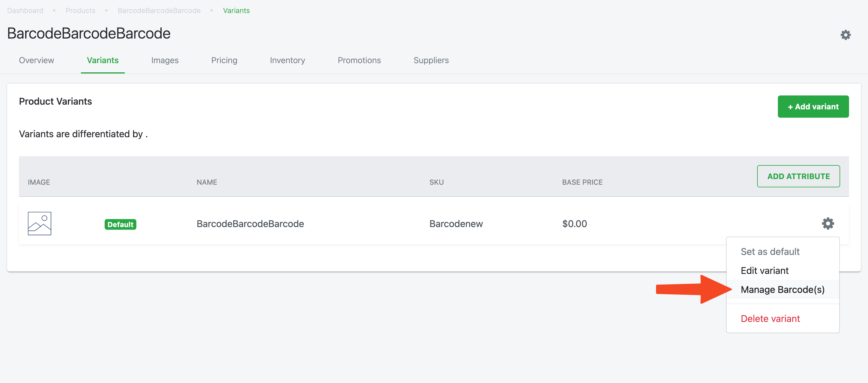This screenshot has height=383, width=868.
Task: Switch to the Pricing tab
Action: coord(224,60)
